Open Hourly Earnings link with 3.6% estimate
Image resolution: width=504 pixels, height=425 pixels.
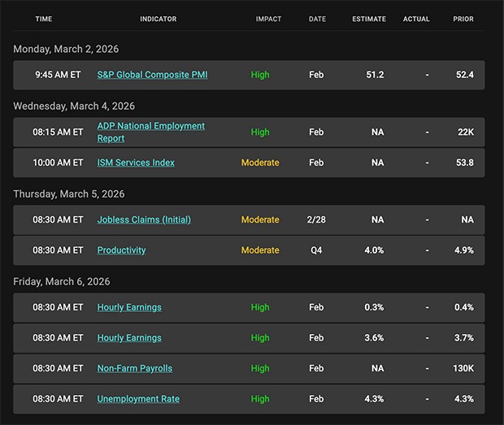(129, 338)
